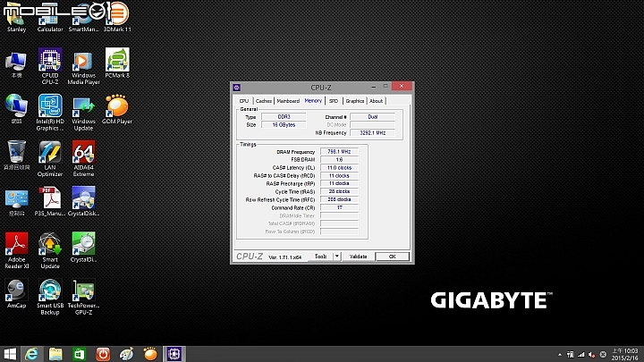The width and height of the screenshot is (644, 362).
Task: Open Paint icon on taskbar
Action: (126, 354)
